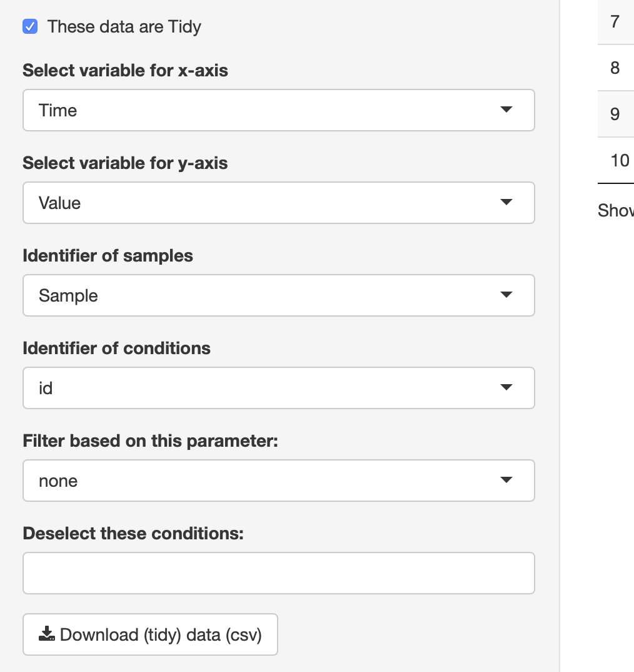The height and width of the screenshot is (672, 634).
Task: Open the Identifier of samples dropdown
Action: click(x=279, y=295)
